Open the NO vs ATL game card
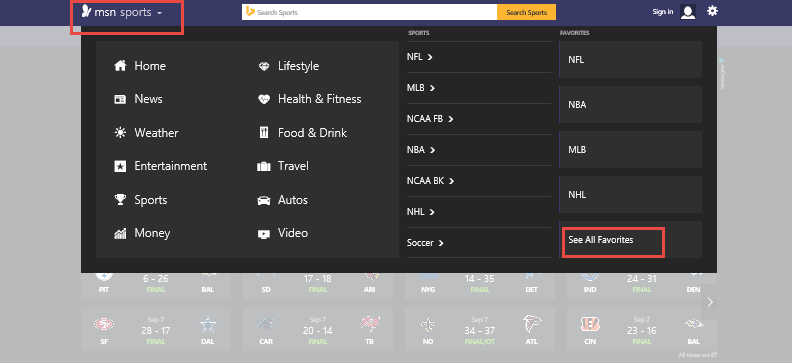 pyautogui.click(x=480, y=329)
